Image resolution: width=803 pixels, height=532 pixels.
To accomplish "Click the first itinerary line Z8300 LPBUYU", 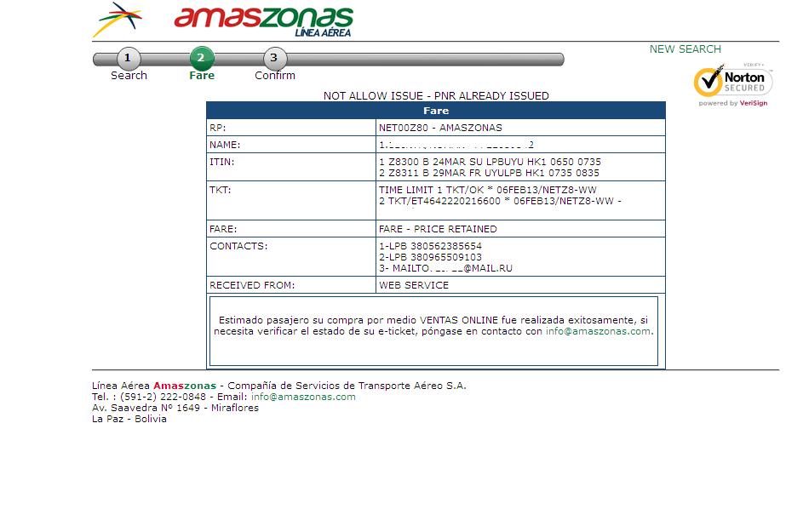I will click(490, 162).
